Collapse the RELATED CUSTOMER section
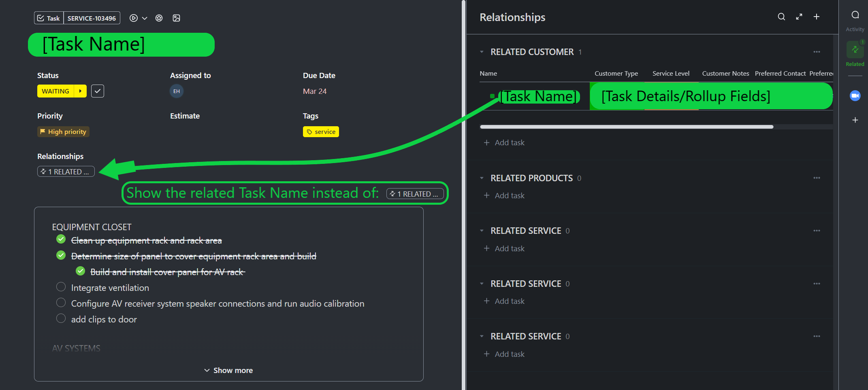Viewport: 868px width, 390px height. click(482, 52)
